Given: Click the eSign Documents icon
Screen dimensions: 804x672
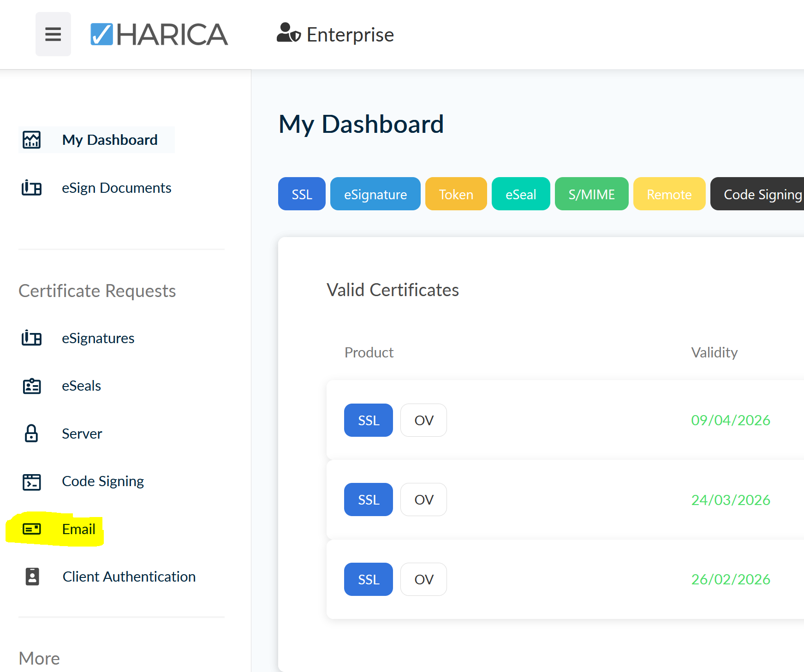Looking at the screenshot, I should (x=32, y=188).
